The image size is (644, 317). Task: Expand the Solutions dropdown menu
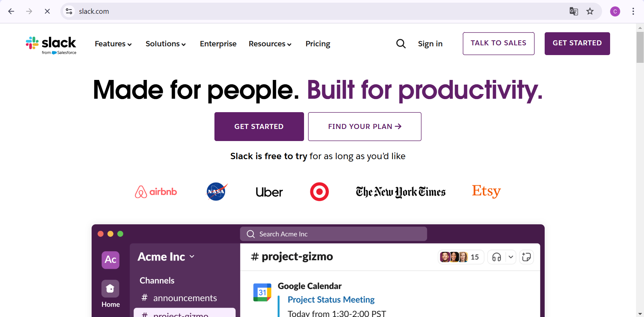[x=165, y=44]
